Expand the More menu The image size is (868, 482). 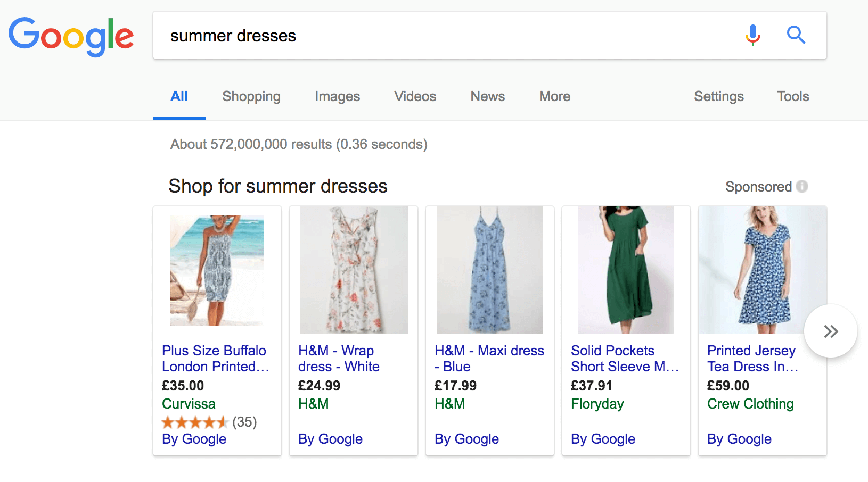pyautogui.click(x=555, y=96)
